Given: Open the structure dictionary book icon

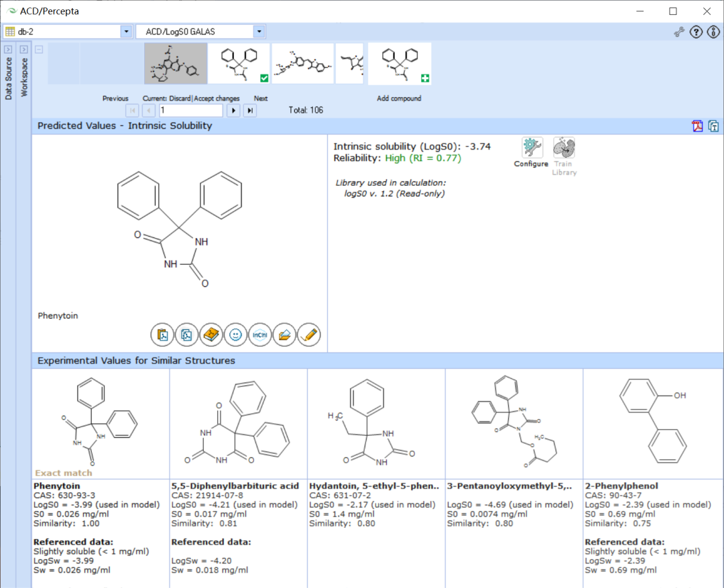Looking at the screenshot, I should coord(211,335).
